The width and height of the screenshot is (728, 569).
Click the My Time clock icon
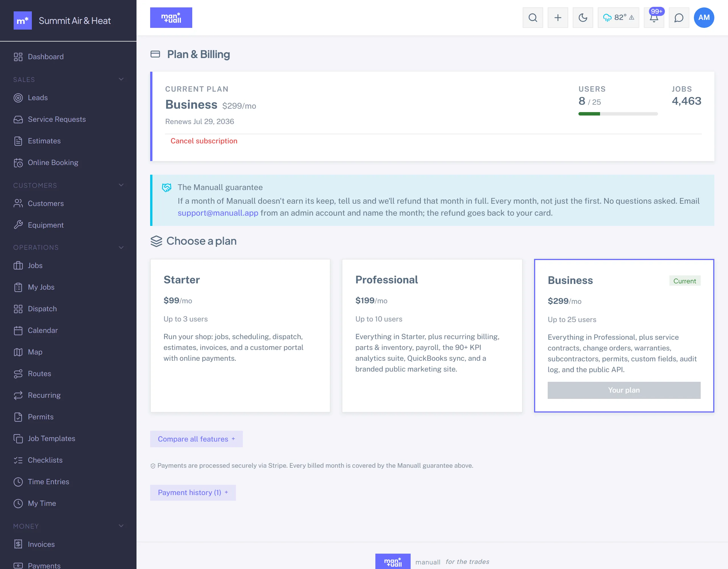(x=18, y=503)
